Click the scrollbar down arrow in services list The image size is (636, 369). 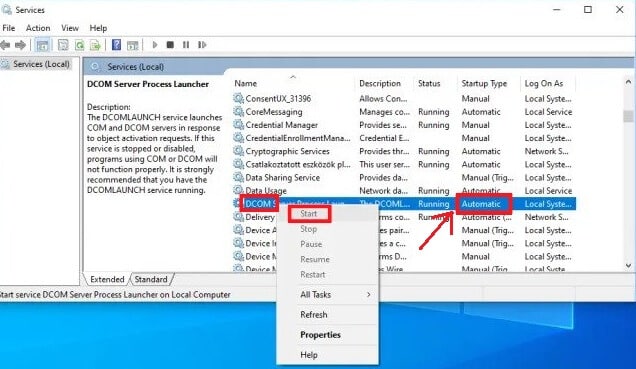pos(628,266)
